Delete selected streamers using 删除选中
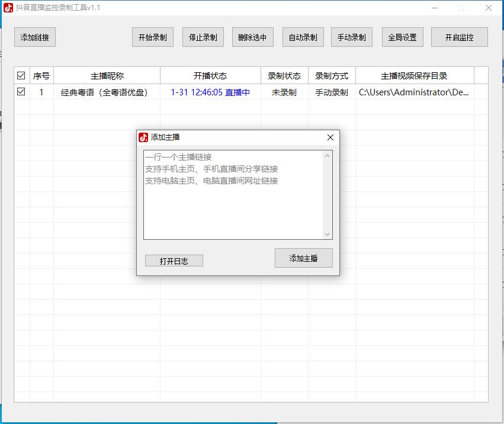 253,36
